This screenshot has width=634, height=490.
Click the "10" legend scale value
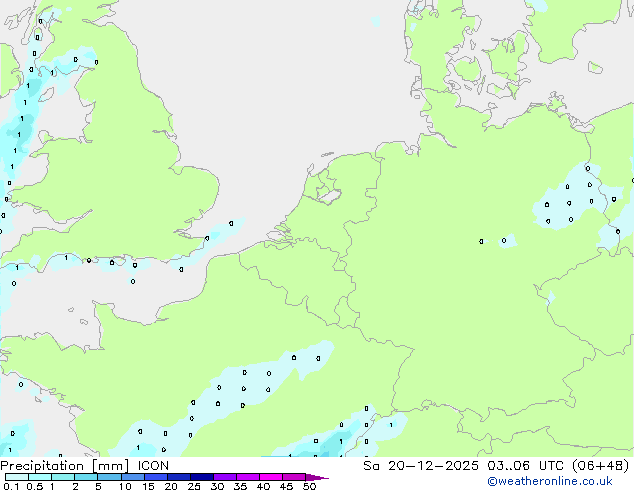pyautogui.click(x=125, y=486)
